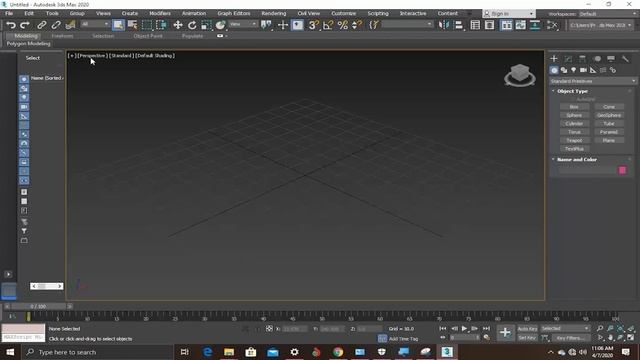The width and height of the screenshot is (640, 360).
Task: Click the time slider 0 / 100 handle
Action: (x=38, y=306)
